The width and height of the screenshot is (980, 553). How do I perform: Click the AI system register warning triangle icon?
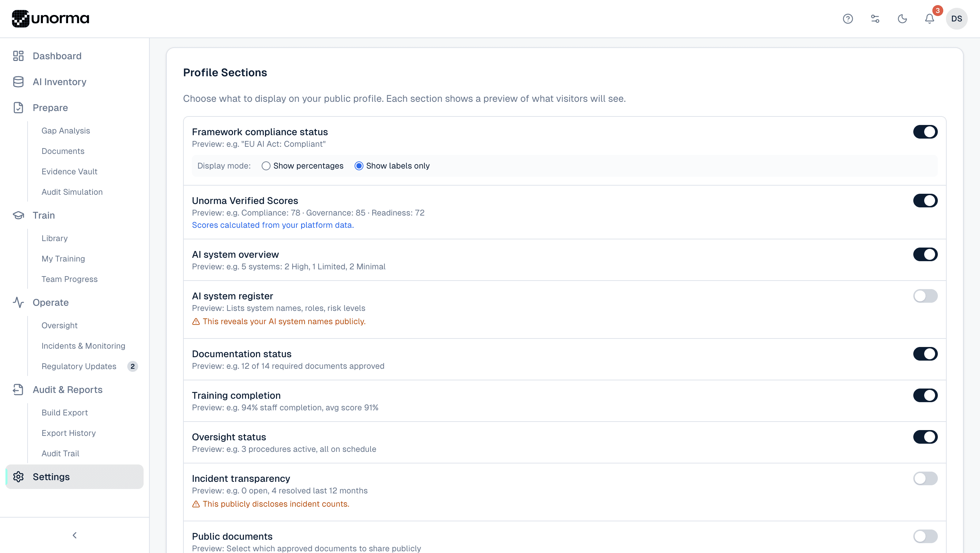196,321
